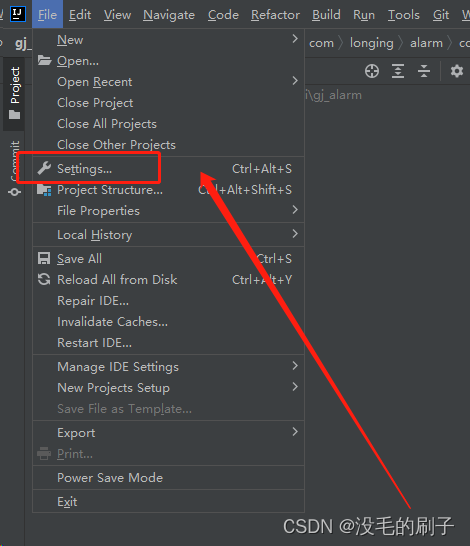The height and width of the screenshot is (546, 470).
Task: Expand the Manage IDE Settings submenu
Action: [x=169, y=367]
